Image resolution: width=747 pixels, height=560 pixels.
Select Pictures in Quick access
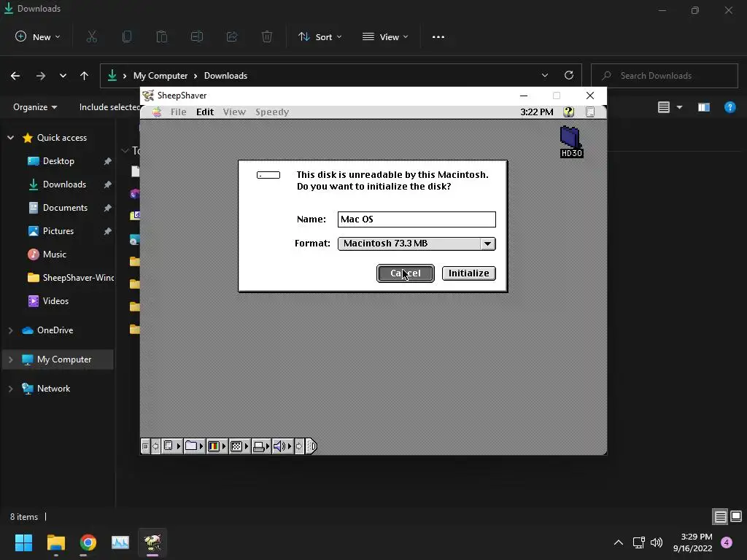coord(58,231)
